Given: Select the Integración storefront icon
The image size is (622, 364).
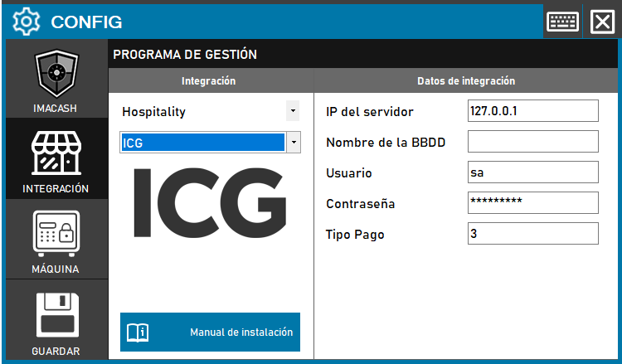Looking at the screenshot, I should click(56, 152).
